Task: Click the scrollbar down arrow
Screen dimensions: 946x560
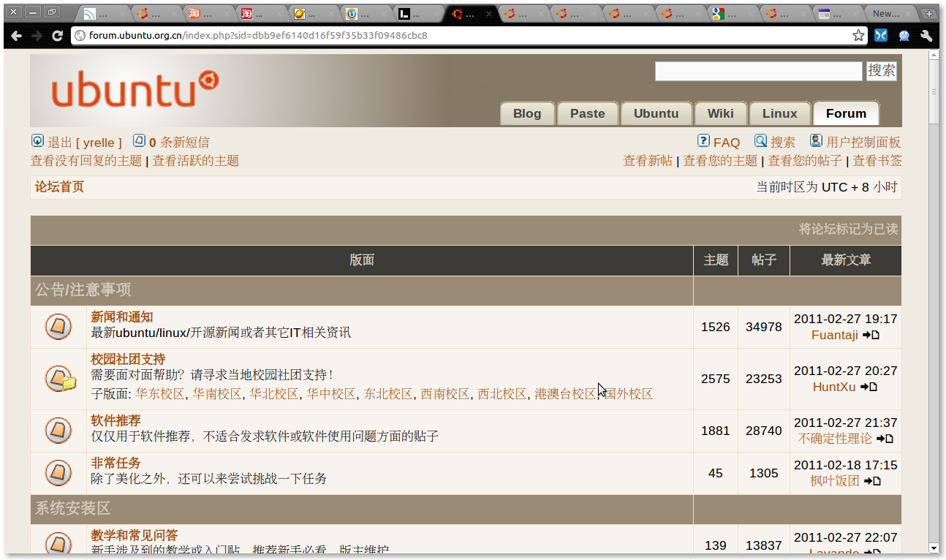Action: pos(934,548)
